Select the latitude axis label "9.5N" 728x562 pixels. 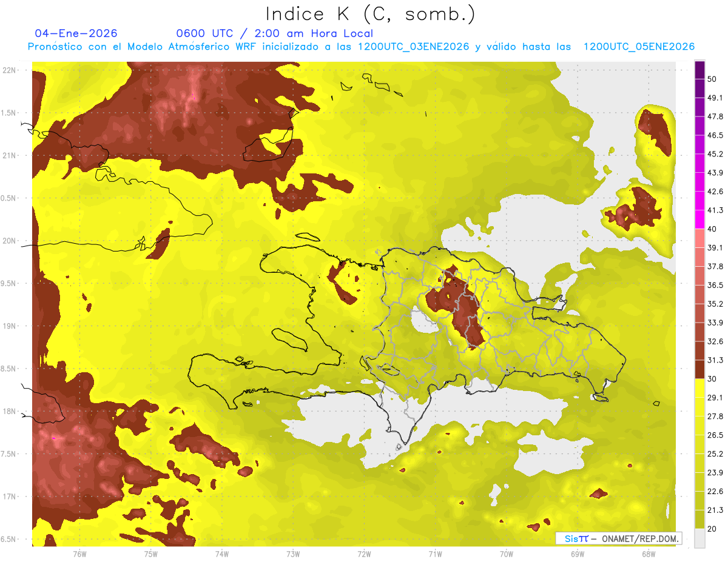pyautogui.click(x=8, y=284)
